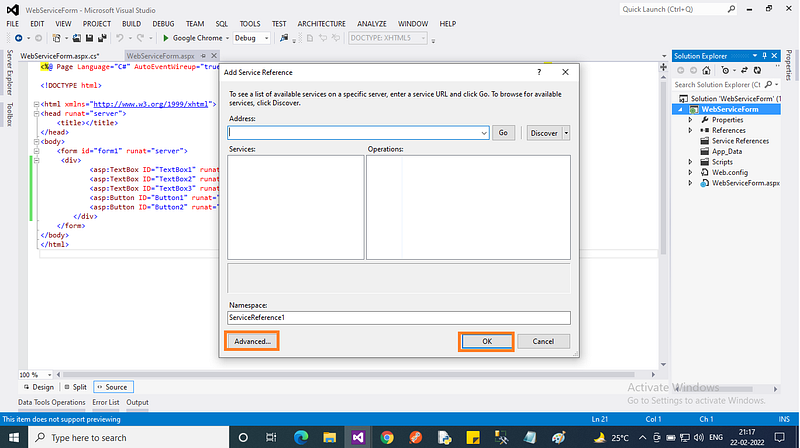Click the Go button
The height and width of the screenshot is (448, 800).
point(503,133)
